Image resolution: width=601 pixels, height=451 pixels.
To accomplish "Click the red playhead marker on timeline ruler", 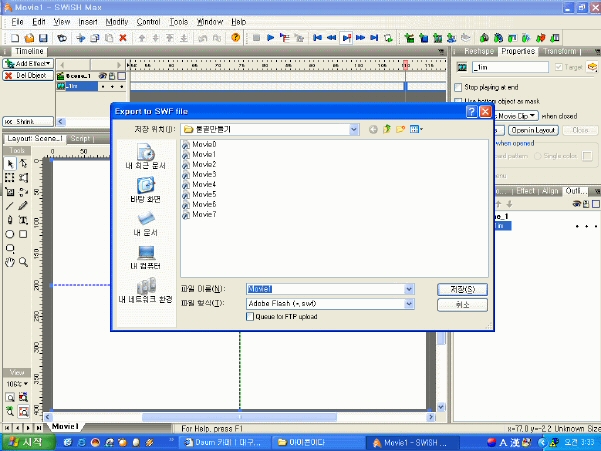I will (x=405, y=64).
